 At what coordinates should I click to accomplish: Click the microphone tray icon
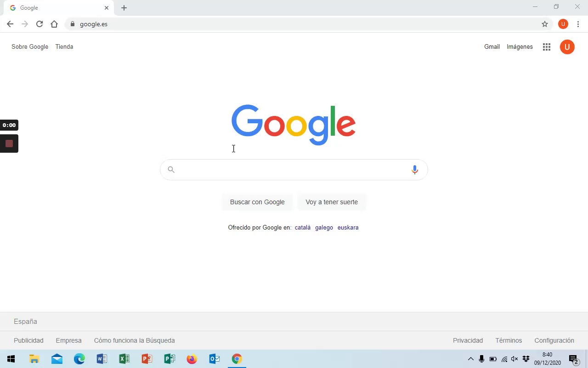pyautogui.click(x=481, y=359)
